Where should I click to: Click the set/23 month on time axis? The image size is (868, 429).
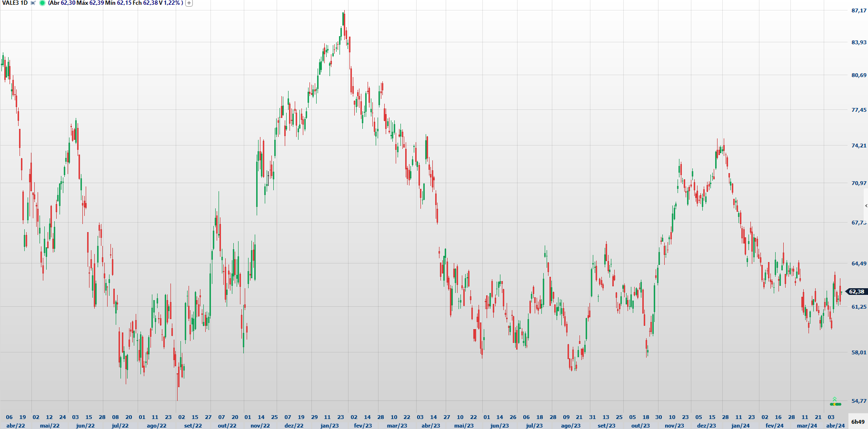[606, 426]
